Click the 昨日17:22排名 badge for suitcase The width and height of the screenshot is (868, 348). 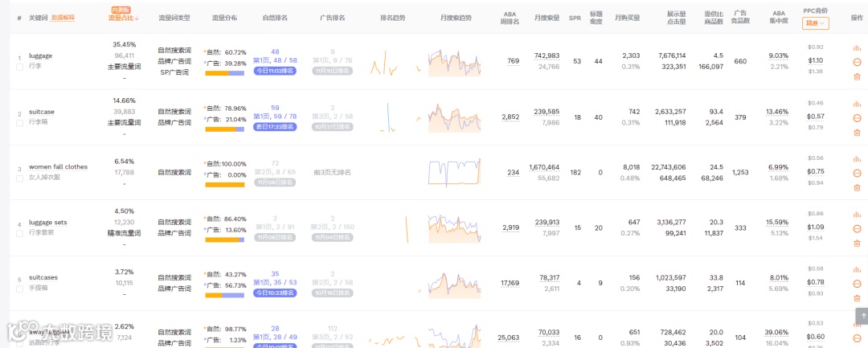[x=275, y=127]
